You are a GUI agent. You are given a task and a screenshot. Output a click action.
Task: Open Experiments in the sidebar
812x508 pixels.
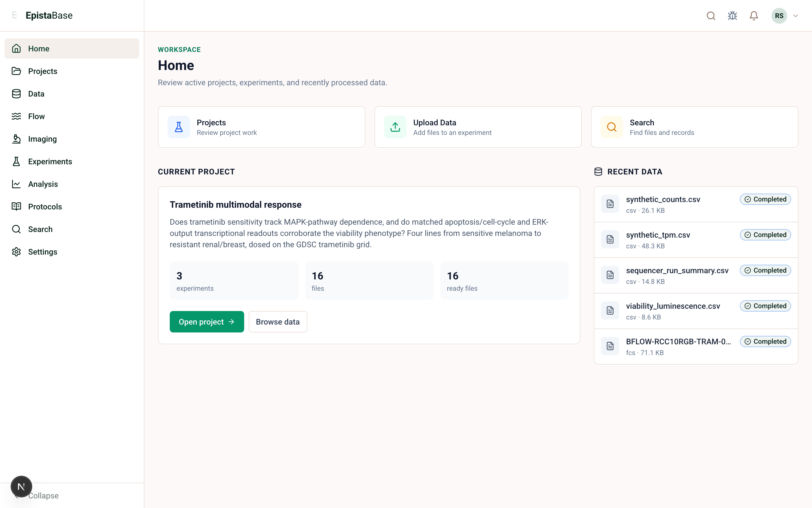click(72, 162)
